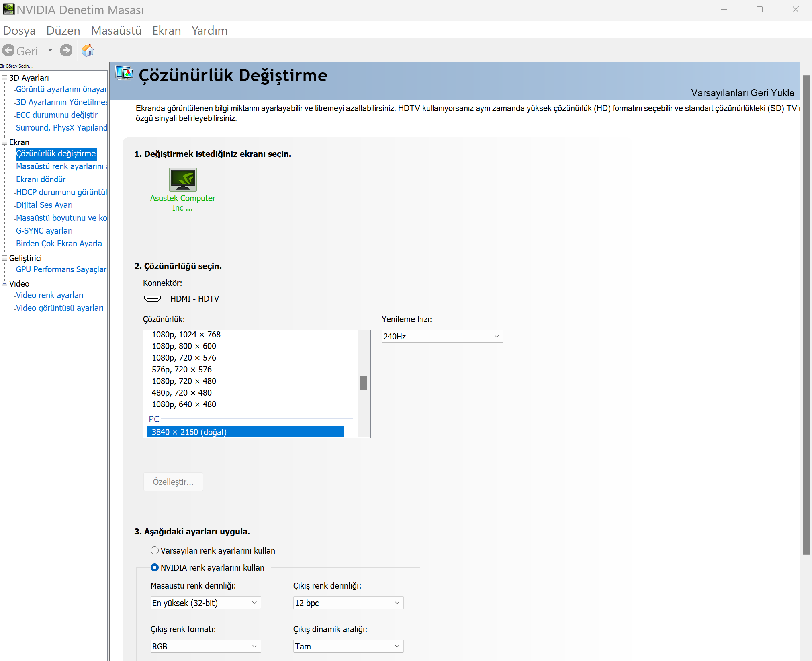Click the Forward arrow icon in toolbar

click(66, 51)
